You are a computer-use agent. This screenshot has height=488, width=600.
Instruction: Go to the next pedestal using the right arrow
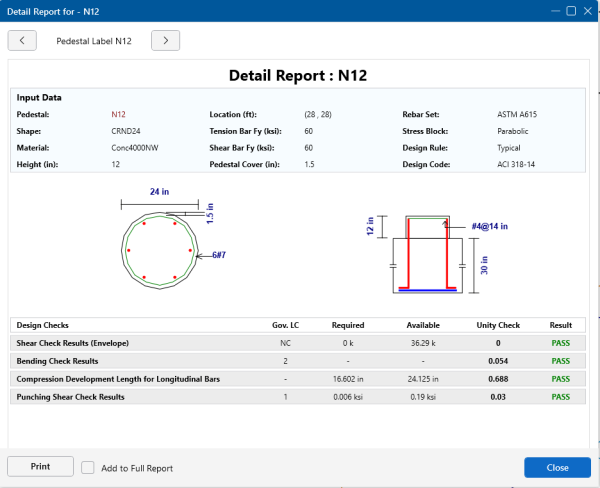click(x=166, y=40)
